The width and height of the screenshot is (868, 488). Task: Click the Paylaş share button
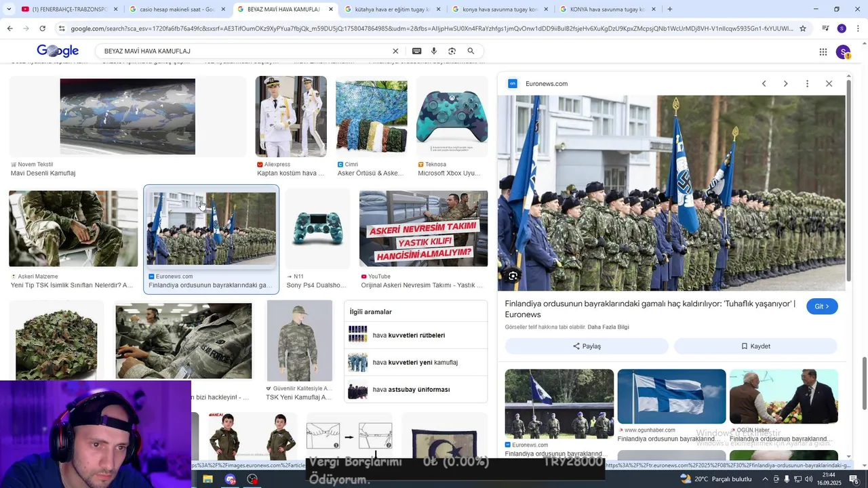(587, 346)
